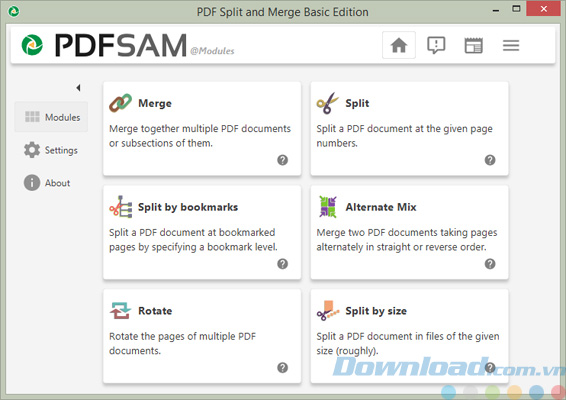This screenshot has height=400, width=566.
Task: Click the About info icon
Action: pos(32,183)
